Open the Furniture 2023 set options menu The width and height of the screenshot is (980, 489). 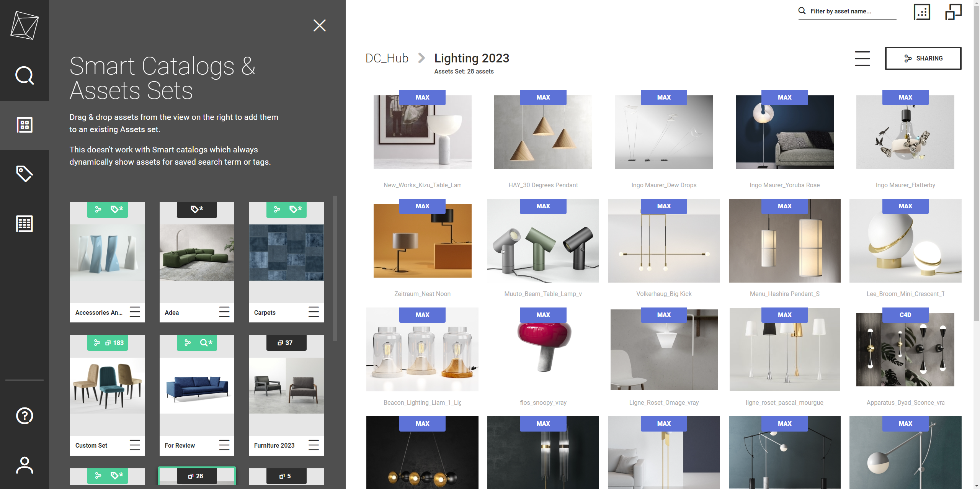click(x=313, y=445)
